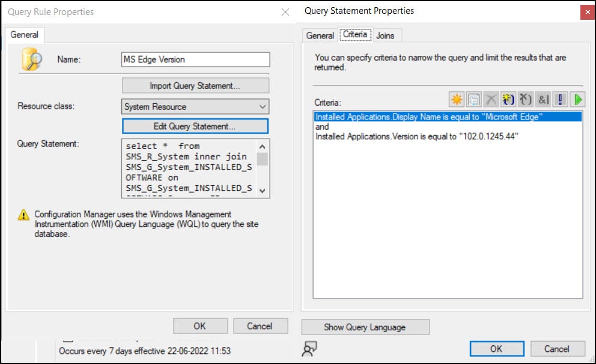Close the Query Rule Properties dialog
The width and height of the screenshot is (596, 364).
[285, 12]
